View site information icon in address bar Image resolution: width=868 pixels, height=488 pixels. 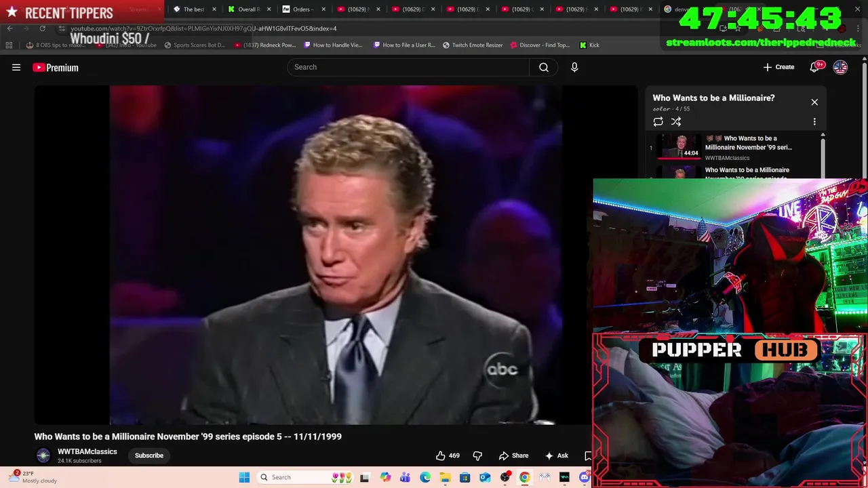point(62,28)
